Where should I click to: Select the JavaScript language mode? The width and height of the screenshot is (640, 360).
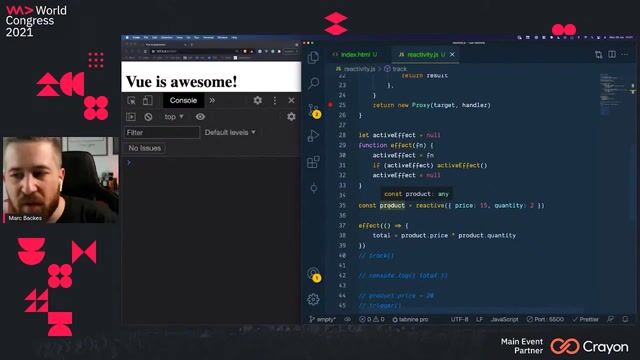coord(504,319)
